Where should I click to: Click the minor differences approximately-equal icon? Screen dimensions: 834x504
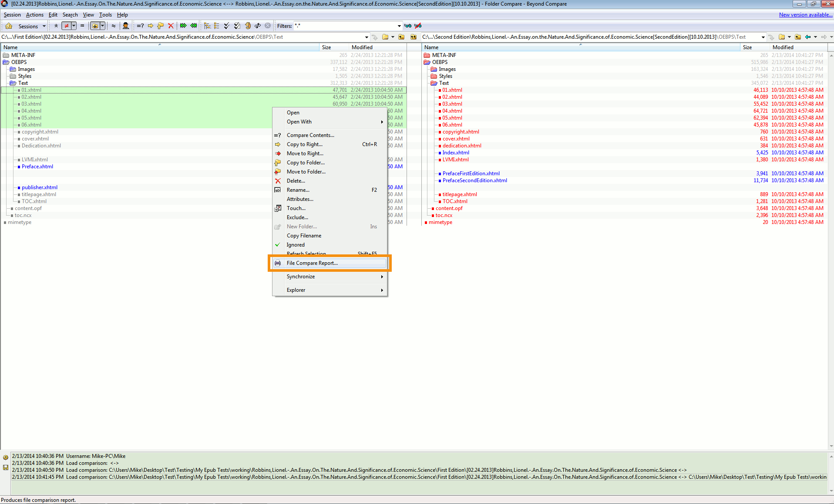[x=114, y=26]
